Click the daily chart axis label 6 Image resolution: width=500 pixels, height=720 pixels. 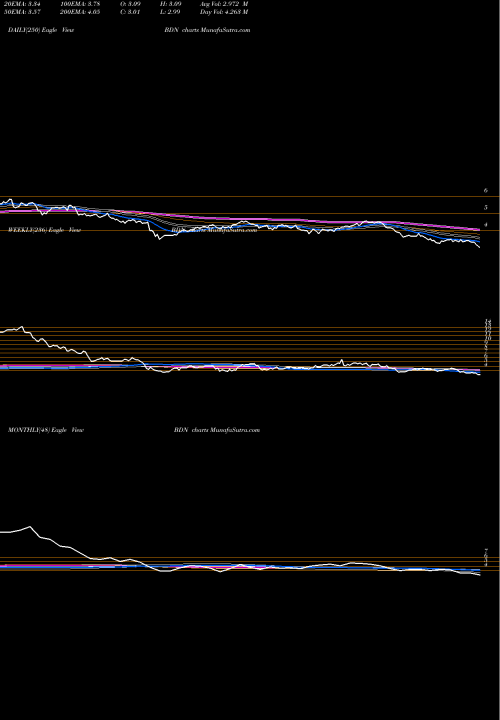pyautogui.click(x=486, y=190)
